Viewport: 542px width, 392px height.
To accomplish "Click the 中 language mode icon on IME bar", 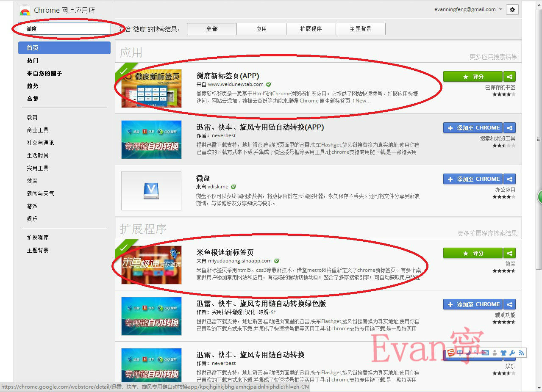I will [460, 353].
